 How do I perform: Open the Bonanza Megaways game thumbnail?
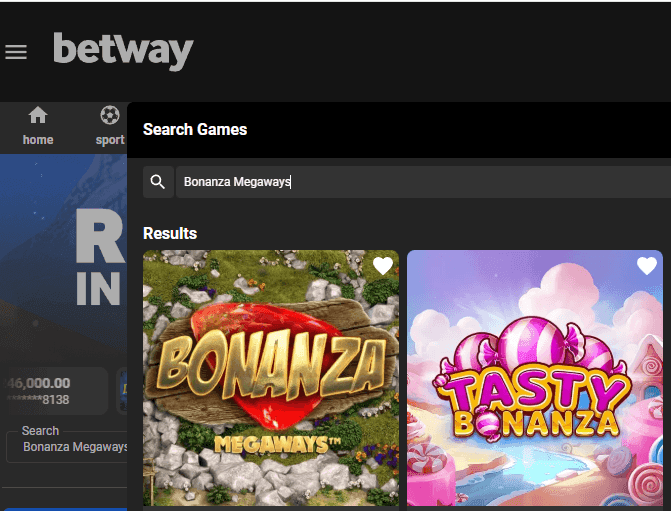tap(271, 378)
